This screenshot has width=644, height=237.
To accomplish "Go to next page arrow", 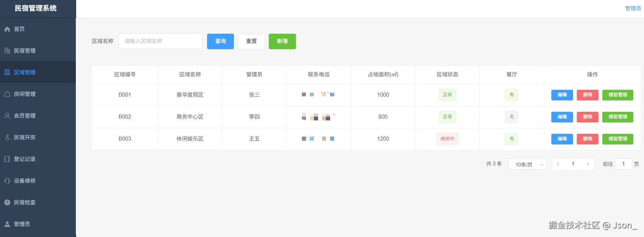I will 588,164.
